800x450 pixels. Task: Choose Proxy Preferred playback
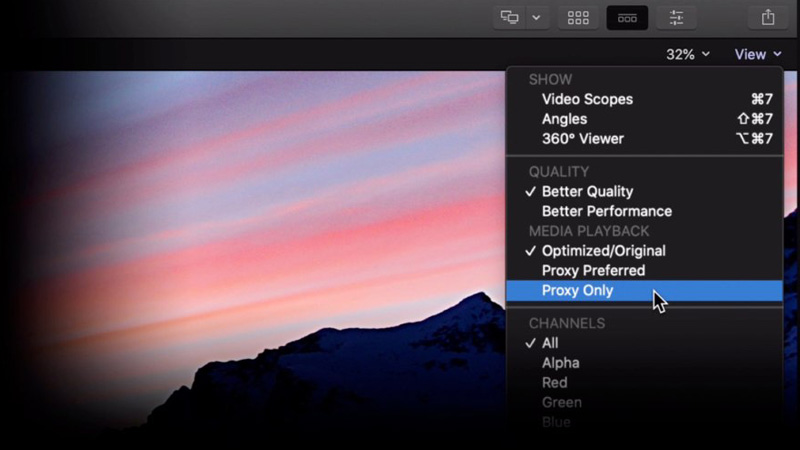[x=593, y=271]
